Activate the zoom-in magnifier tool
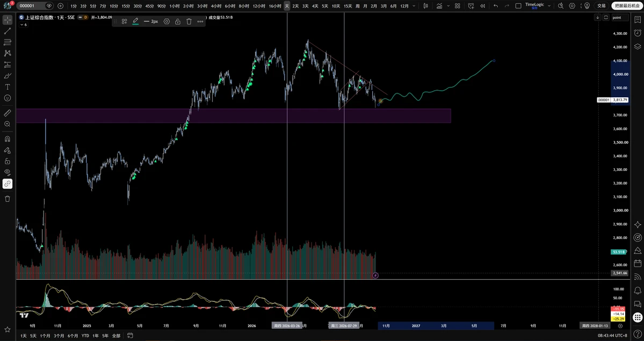Screen dimensions: 644x341 [8, 124]
